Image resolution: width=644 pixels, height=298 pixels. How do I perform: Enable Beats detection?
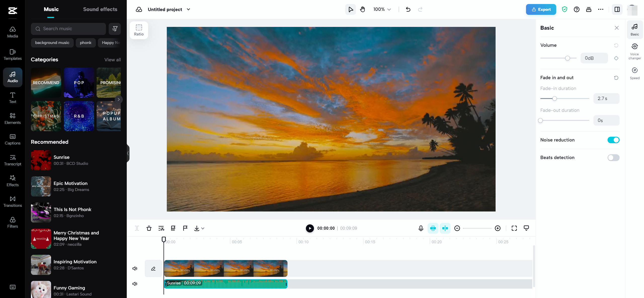coord(613,158)
